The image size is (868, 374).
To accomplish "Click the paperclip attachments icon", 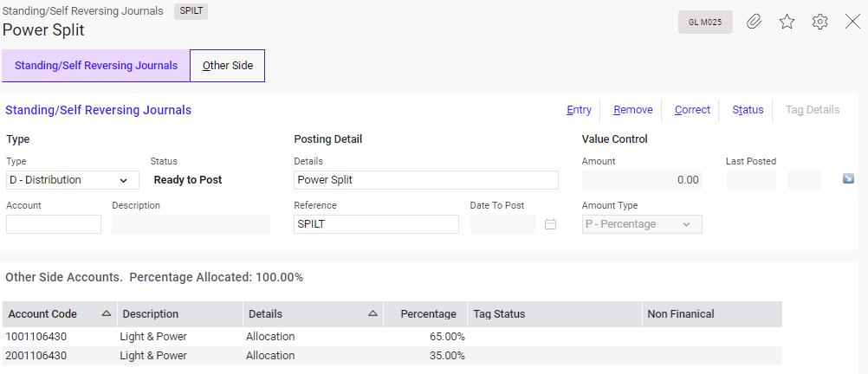I will pos(754,23).
